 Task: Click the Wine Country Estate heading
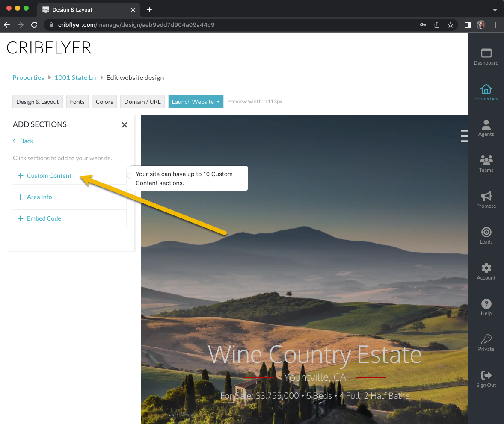coord(314,355)
